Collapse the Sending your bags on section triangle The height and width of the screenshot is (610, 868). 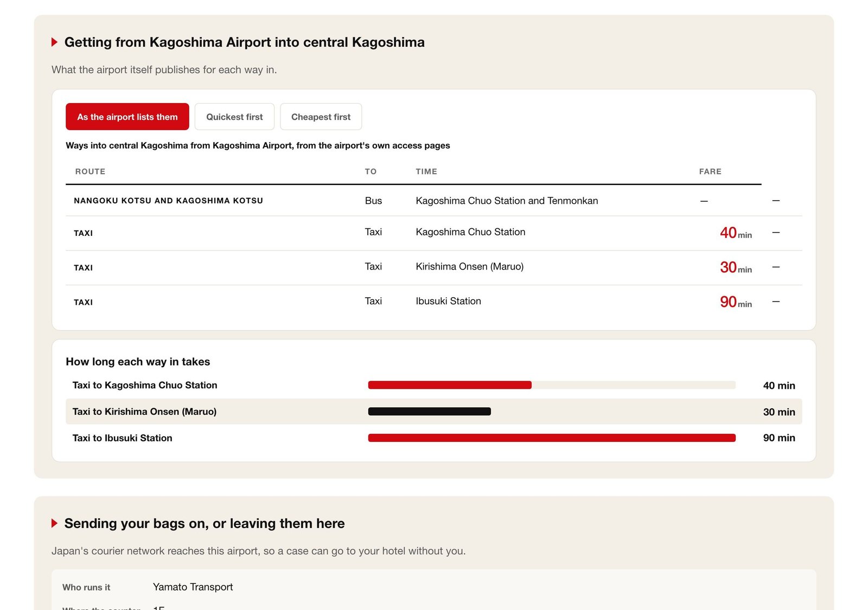pos(54,523)
